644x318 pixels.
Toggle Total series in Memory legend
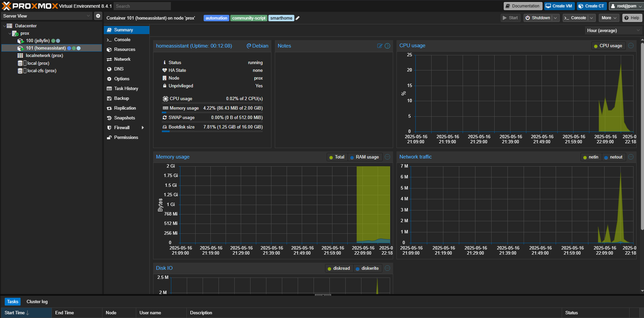point(337,157)
